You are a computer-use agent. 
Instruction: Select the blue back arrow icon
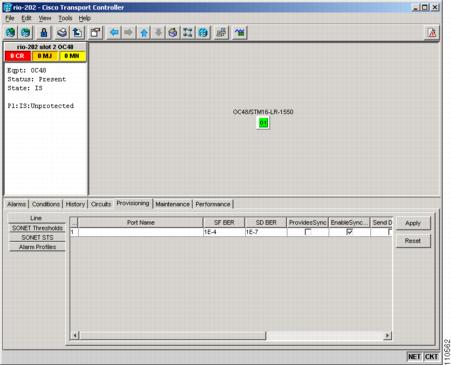(x=114, y=33)
